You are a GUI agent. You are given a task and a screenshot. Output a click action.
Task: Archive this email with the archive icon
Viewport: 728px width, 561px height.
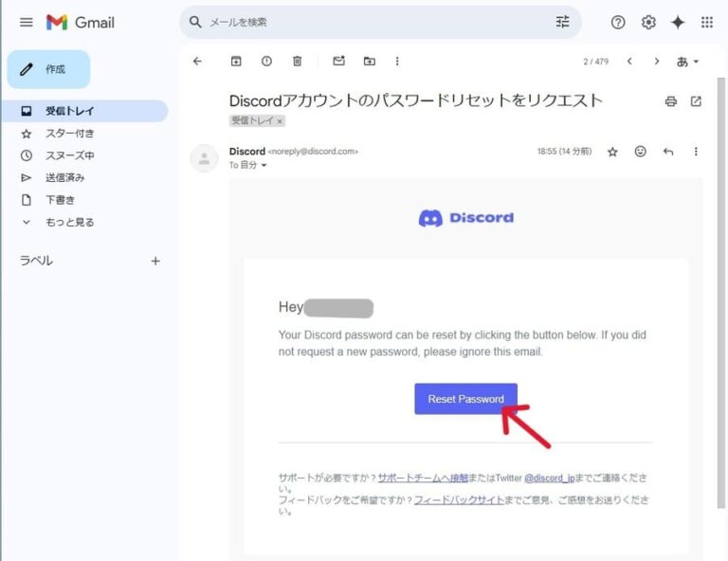coord(236,62)
